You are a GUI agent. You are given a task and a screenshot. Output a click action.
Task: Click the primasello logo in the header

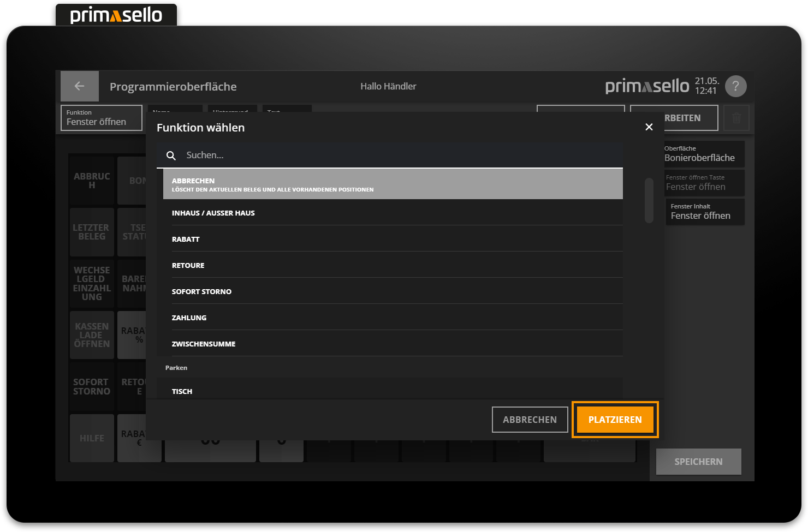click(x=647, y=85)
